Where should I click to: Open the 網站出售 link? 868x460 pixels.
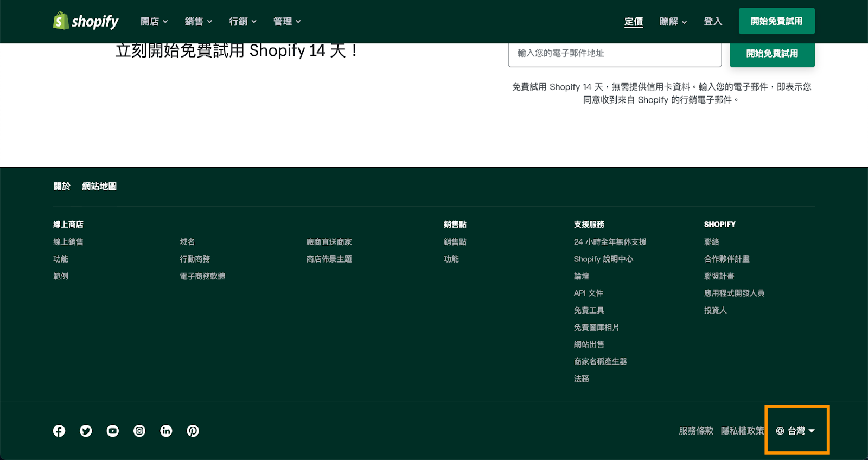(x=589, y=344)
